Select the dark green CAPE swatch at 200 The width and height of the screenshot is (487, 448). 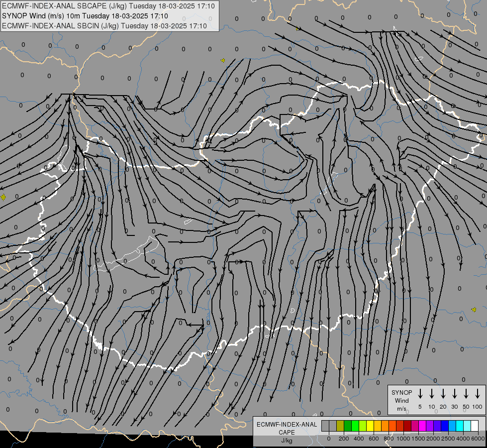click(348, 426)
